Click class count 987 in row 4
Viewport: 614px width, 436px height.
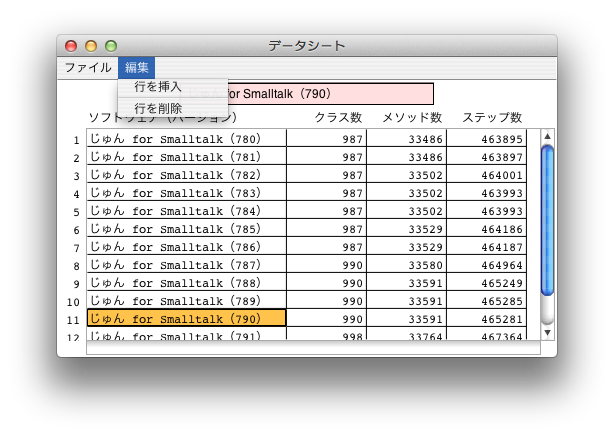[327, 193]
